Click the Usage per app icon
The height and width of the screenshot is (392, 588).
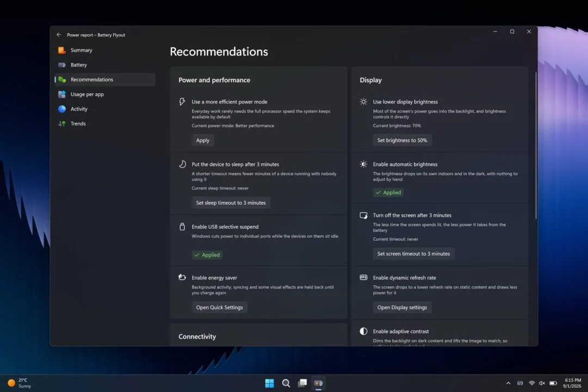tap(62, 94)
